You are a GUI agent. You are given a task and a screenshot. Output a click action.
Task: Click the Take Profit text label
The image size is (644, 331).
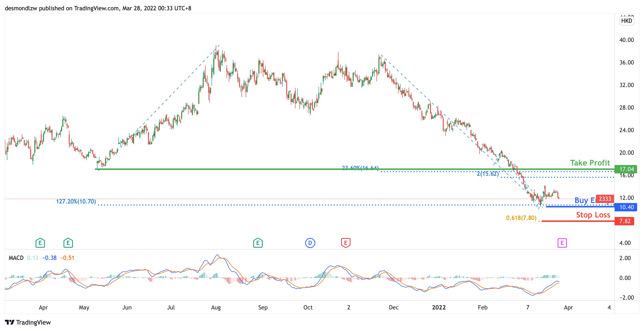590,163
